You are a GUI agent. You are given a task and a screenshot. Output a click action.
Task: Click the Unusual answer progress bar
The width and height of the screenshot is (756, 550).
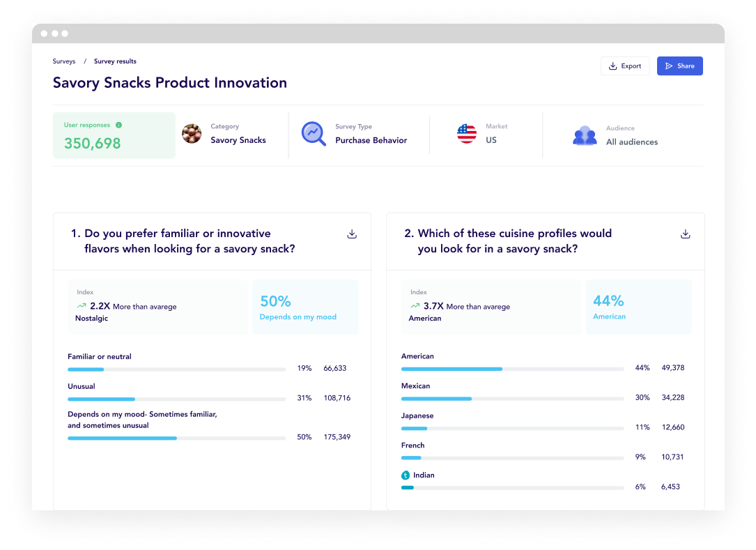176,399
